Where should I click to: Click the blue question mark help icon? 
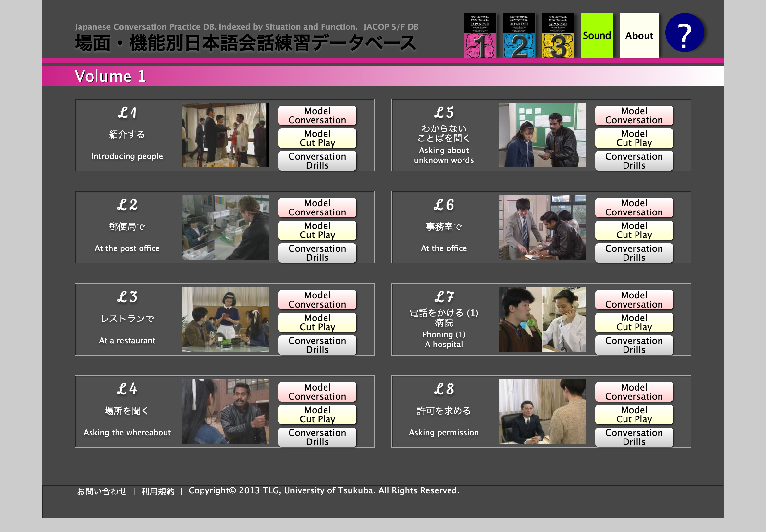[684, 33]
